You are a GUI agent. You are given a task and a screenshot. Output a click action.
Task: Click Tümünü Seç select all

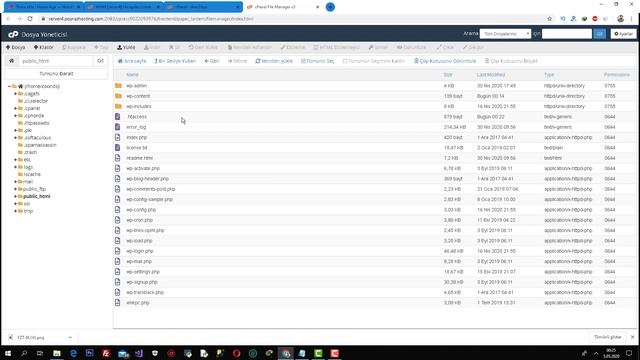point(318,61)
